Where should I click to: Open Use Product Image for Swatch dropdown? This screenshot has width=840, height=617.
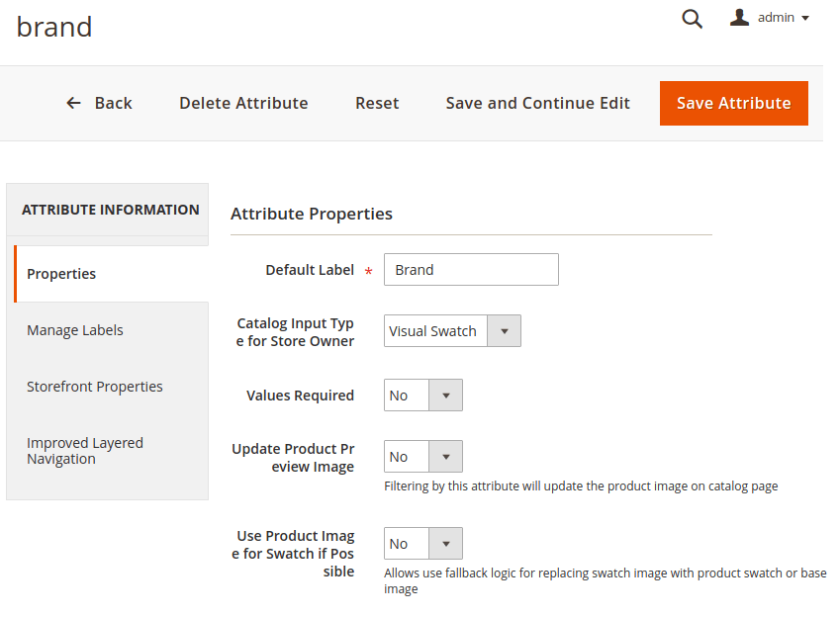(422, 544)
